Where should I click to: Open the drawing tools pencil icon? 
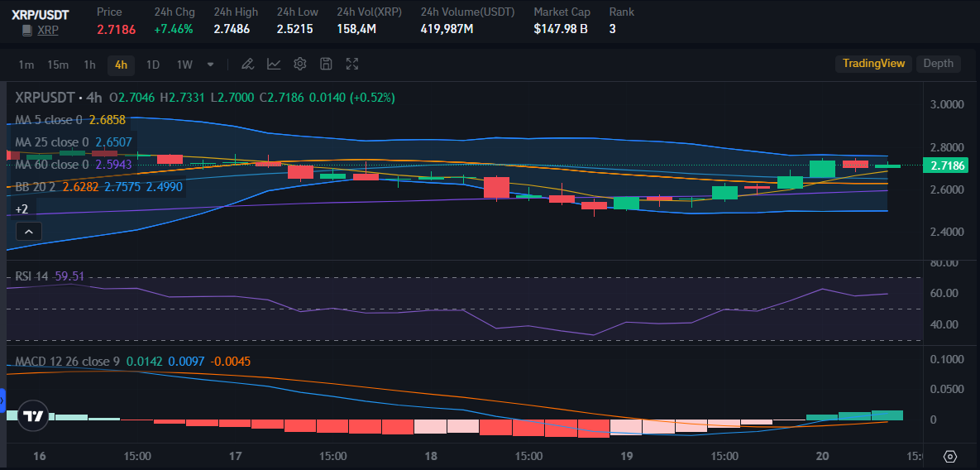click(x=247, y=64)
